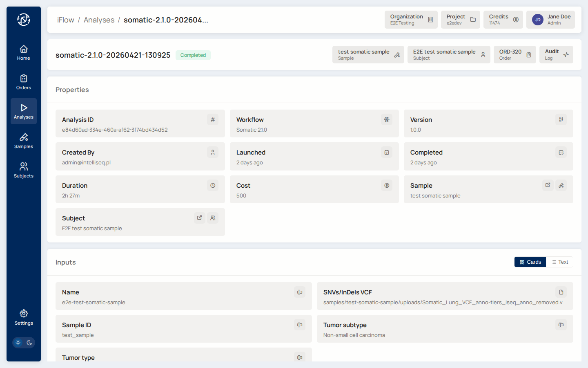Viewport: 588px width, 368px height.
Task: Select the Cards view for Inputs
Action: pyautogui.click(x=530, y=262)
